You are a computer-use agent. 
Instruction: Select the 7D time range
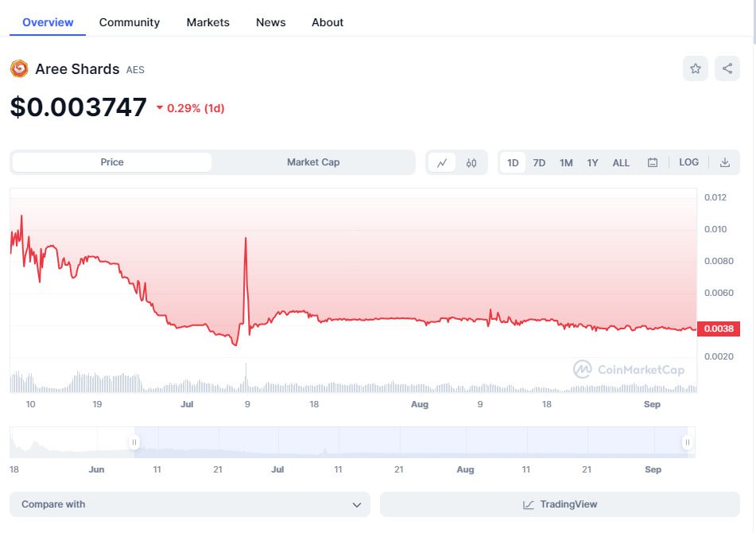click(x=539, y=162)
